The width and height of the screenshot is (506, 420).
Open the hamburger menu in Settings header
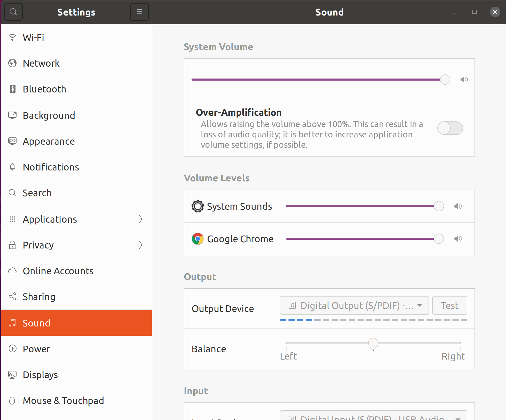click(x=139, y=12)
